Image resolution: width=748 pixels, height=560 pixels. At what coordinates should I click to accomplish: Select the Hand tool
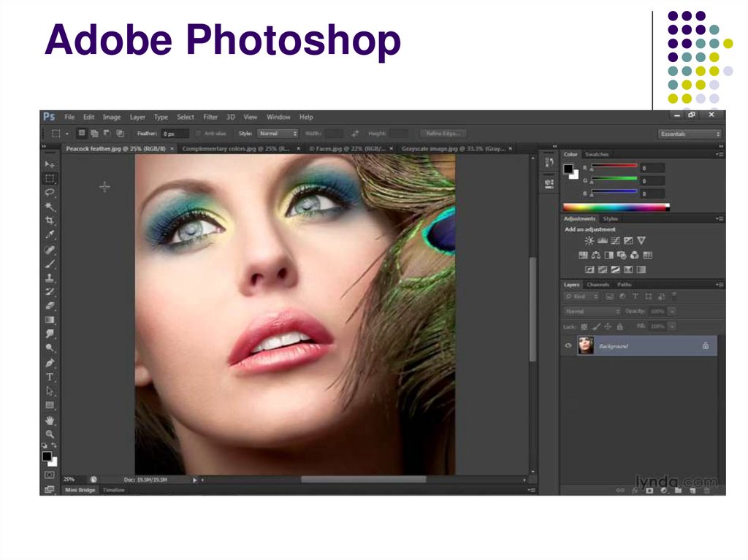click(50, 420)
